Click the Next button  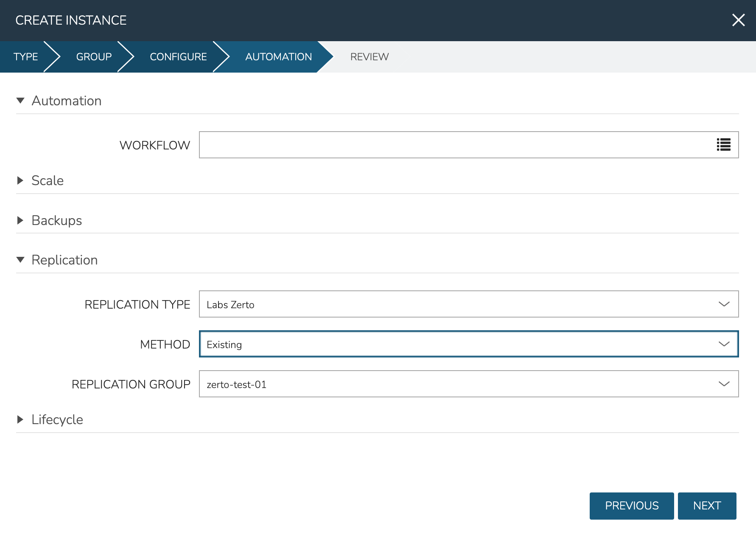pos(707,506)
